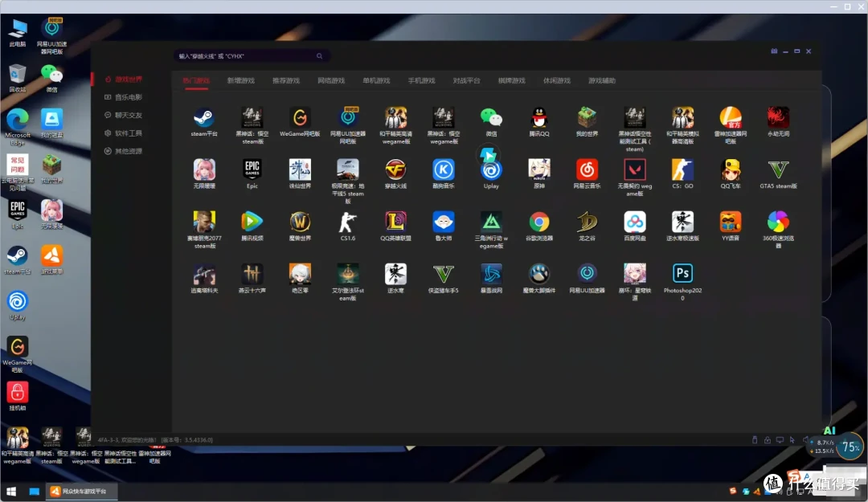
Task: Select 音乐电影 in left sidebar
Action: point(124,97)
